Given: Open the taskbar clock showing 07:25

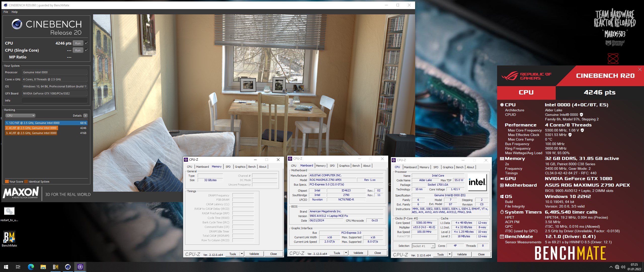Looking at the screenshot, I should [634, 267].
